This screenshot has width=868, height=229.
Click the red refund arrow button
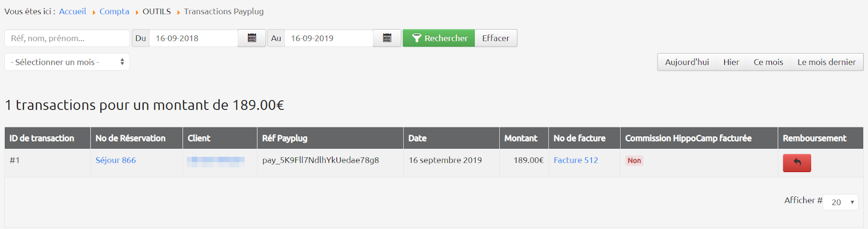coord(796,163)
